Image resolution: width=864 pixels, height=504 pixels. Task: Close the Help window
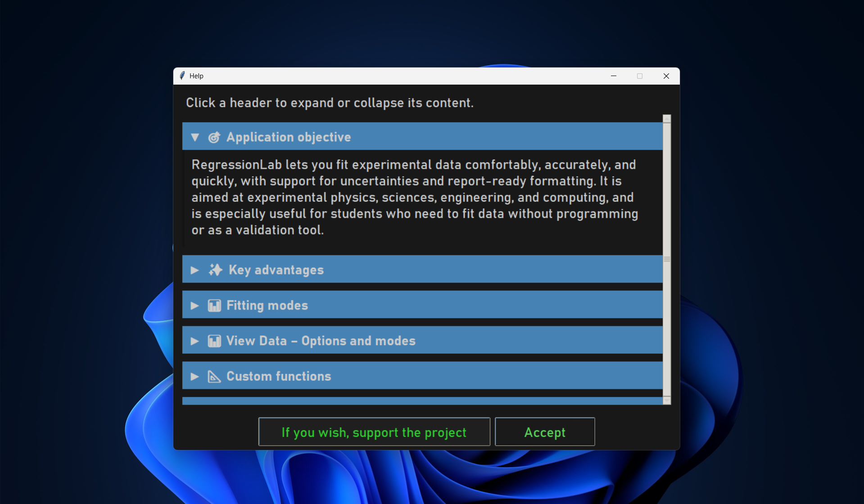pyautogui.click(x=666, y=76)
